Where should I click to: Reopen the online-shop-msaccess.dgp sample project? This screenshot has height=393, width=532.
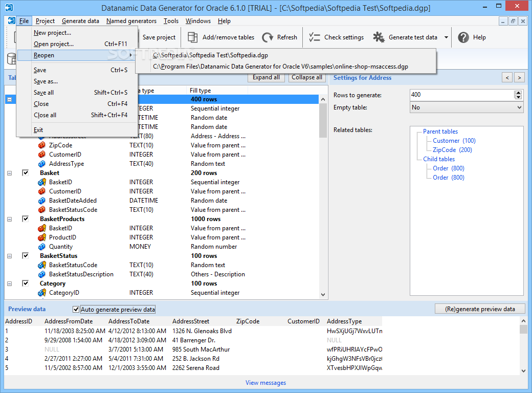click(x=285, y=67)
